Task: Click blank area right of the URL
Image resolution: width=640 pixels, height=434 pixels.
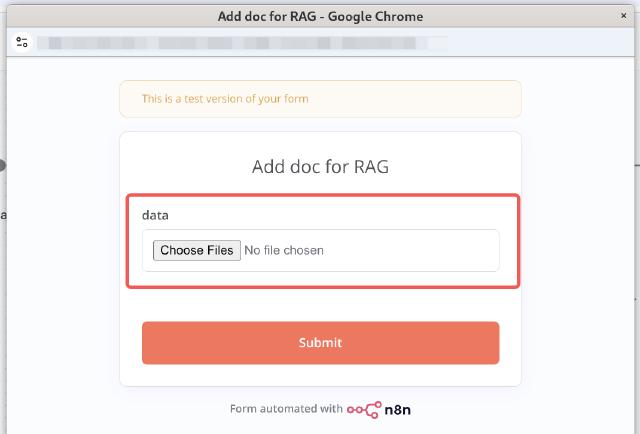Action: (x=540, y=43)
